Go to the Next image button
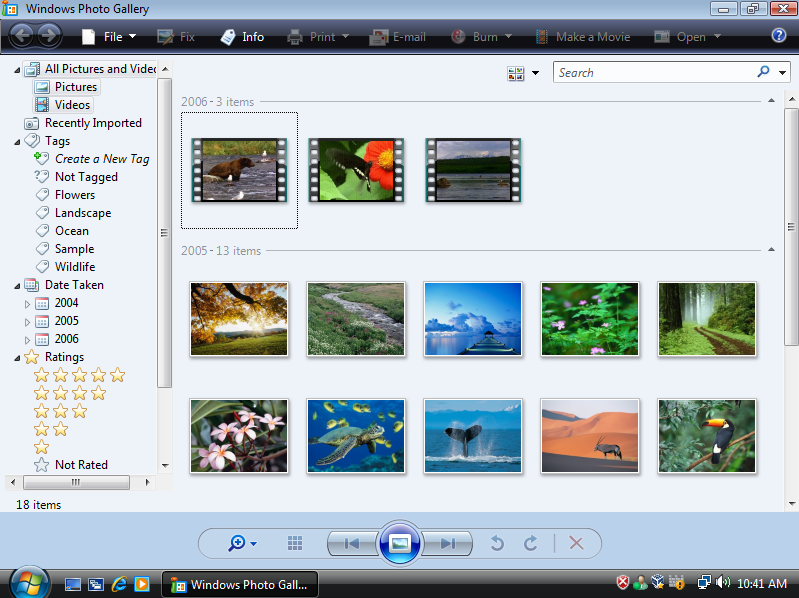The height and width of the screenshot is (598, 799). coord(447,543)
